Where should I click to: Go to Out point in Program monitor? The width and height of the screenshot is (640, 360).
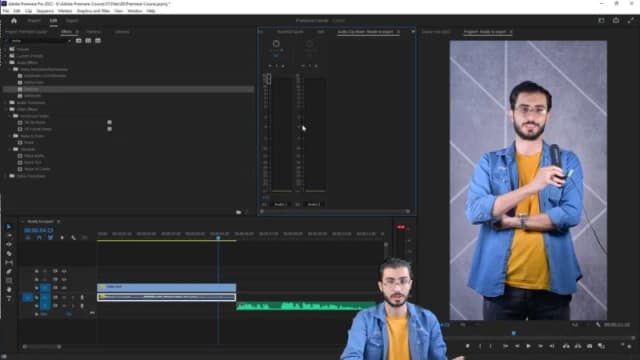point(552,346)
